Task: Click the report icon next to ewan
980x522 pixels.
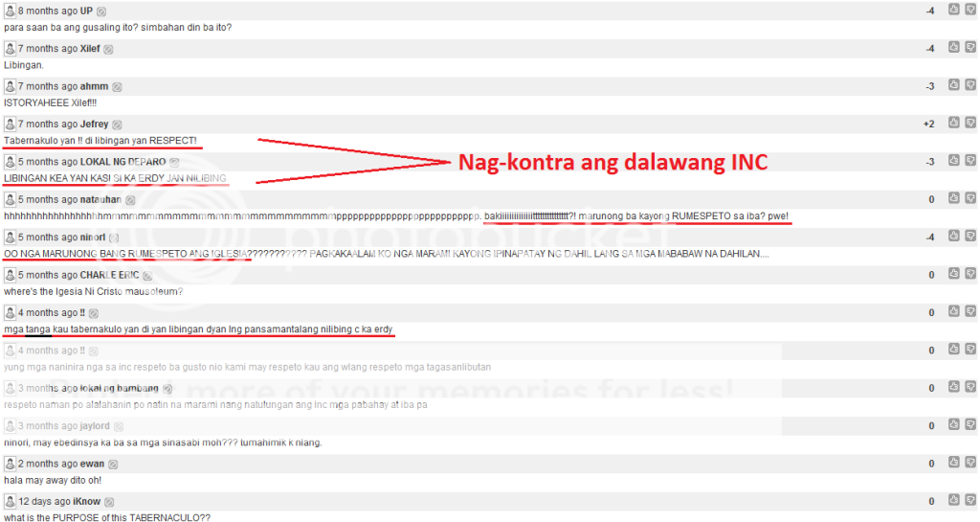Action: pos(113,464)
